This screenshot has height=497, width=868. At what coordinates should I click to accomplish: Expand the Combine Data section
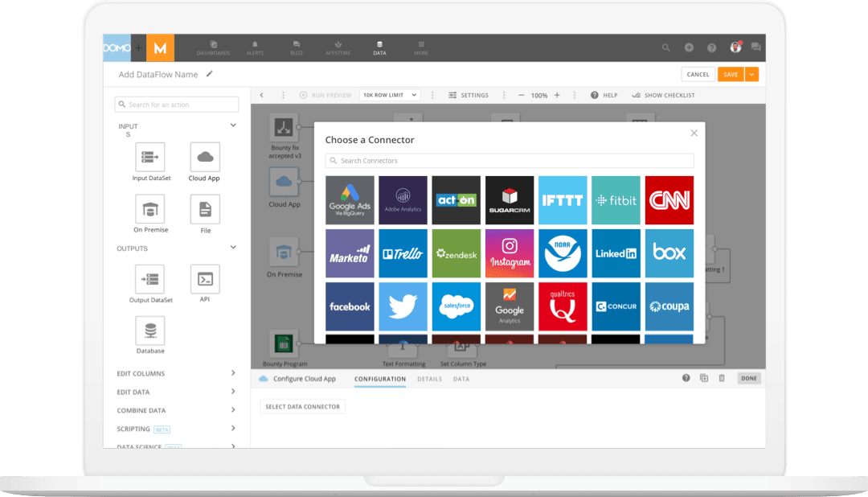point(177,410)
